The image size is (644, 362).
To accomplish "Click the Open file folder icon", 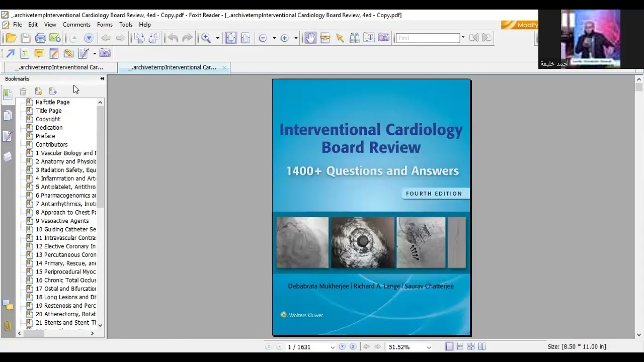I will [11, 38].
